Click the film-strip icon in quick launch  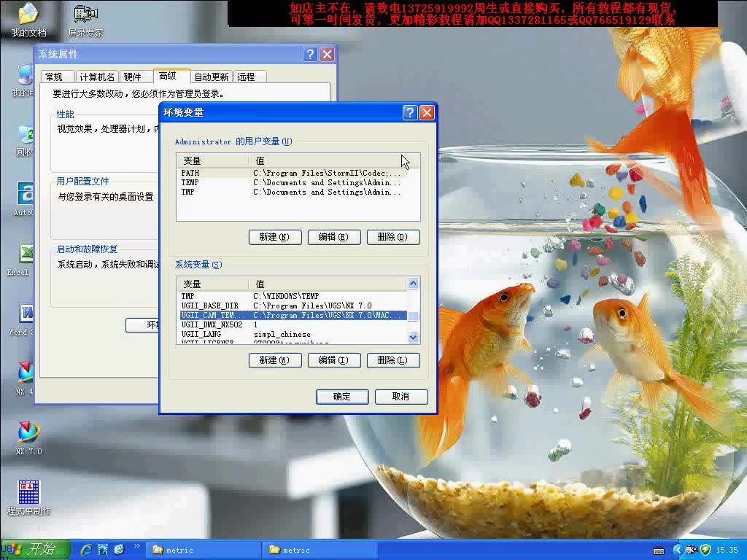(x=102, y=550)
